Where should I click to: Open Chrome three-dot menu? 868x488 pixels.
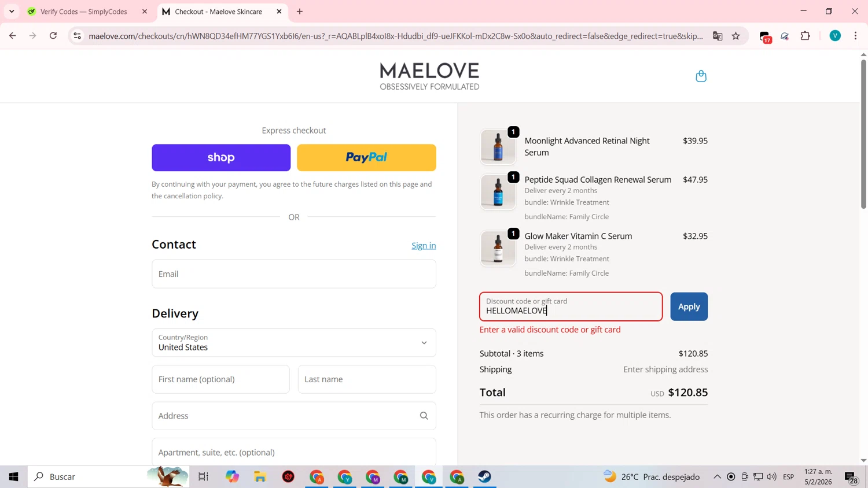pos(856,36)
